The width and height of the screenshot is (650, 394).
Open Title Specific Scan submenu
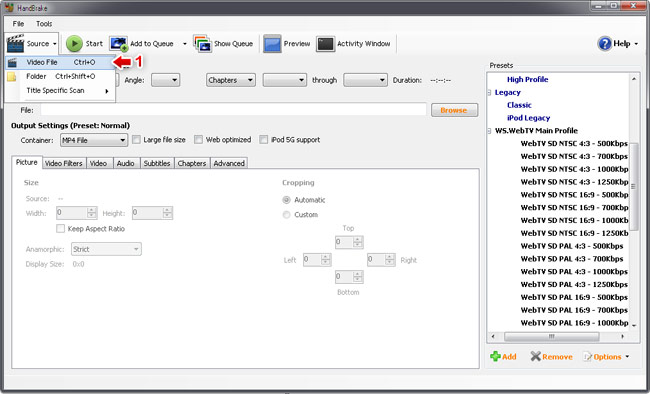(60, 90)
